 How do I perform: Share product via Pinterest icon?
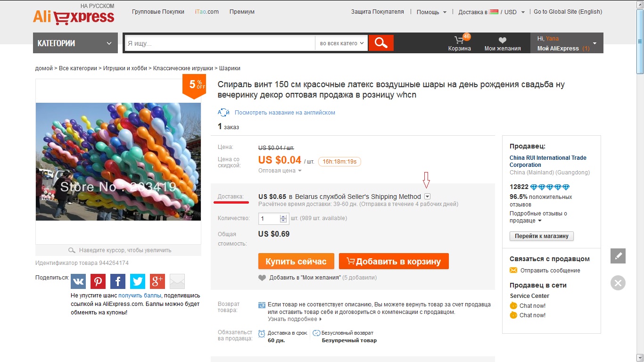pos(98,281)
